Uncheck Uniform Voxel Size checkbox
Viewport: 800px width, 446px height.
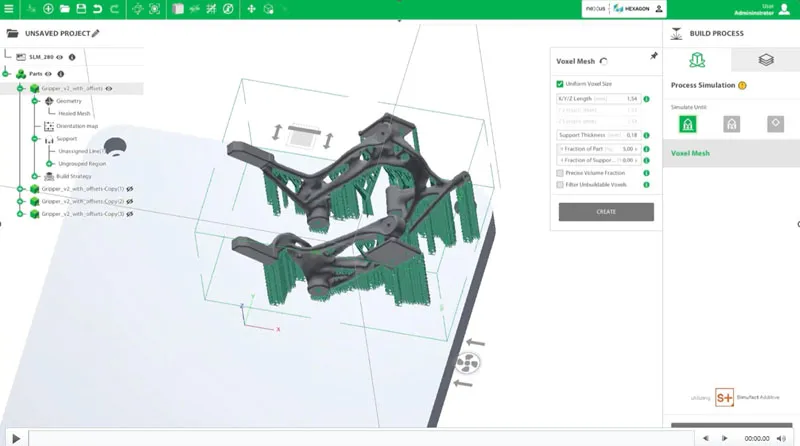560,84
